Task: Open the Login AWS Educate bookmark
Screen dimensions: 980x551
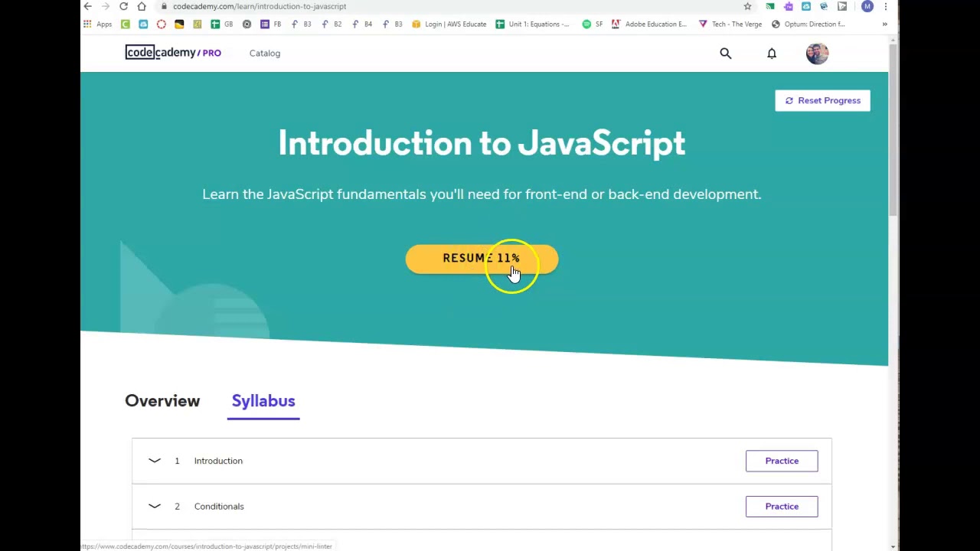Action: 449,24
